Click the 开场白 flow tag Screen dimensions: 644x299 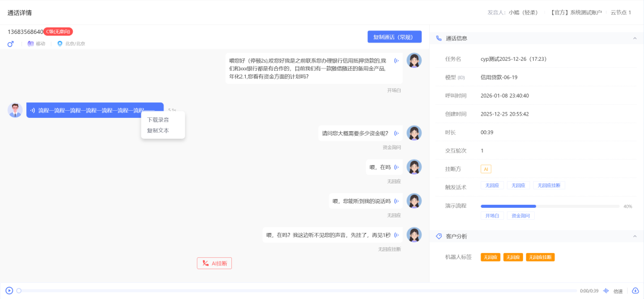pyautogui.click(x=493, y=216)
